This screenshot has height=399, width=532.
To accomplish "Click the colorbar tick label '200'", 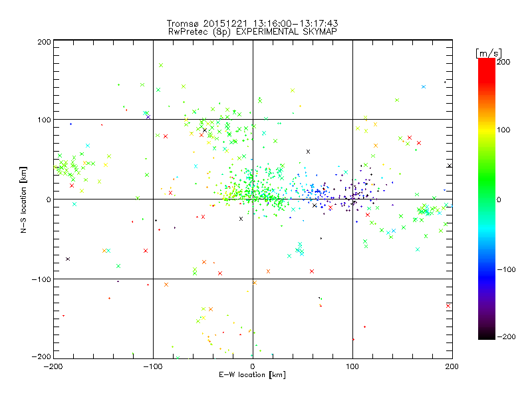I will click(x=503, y=62).
